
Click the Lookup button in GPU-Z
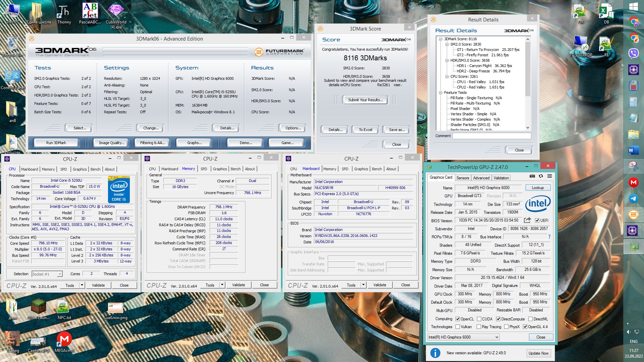[x=538, y=188]
